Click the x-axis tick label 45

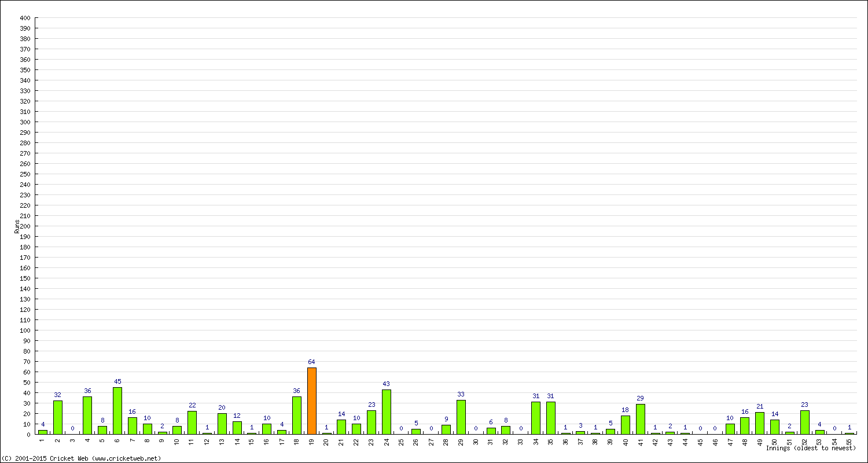click(x=700, y=441)
